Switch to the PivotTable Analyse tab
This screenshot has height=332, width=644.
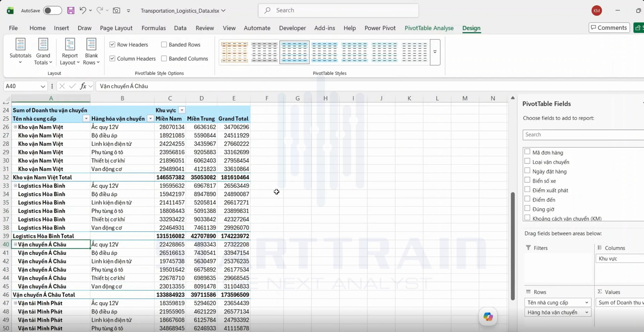pyautogui.click(x=429, y=28)
